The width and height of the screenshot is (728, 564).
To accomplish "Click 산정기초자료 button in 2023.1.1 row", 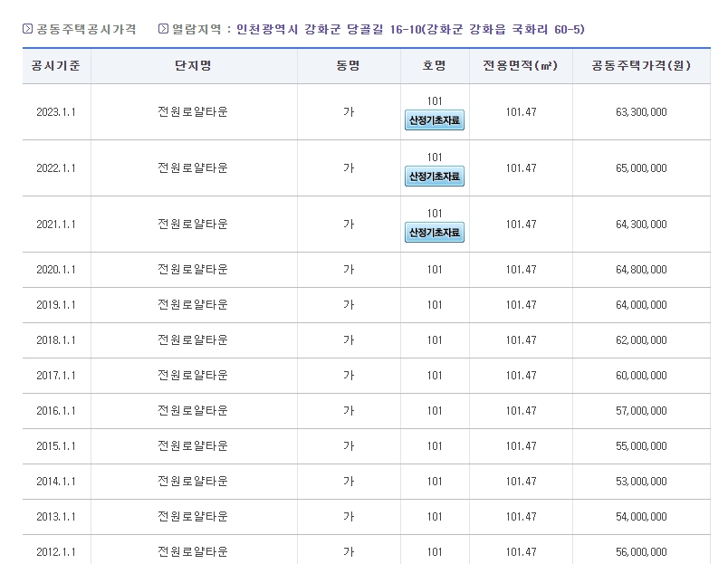I will (434, 120).
